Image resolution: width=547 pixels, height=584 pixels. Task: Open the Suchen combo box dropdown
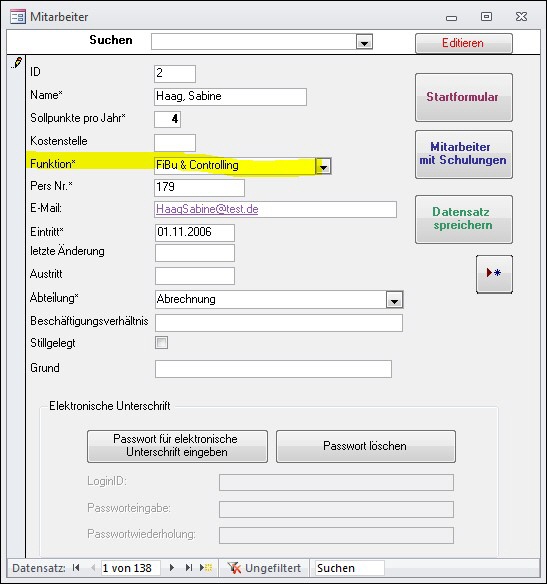point(364,42)
